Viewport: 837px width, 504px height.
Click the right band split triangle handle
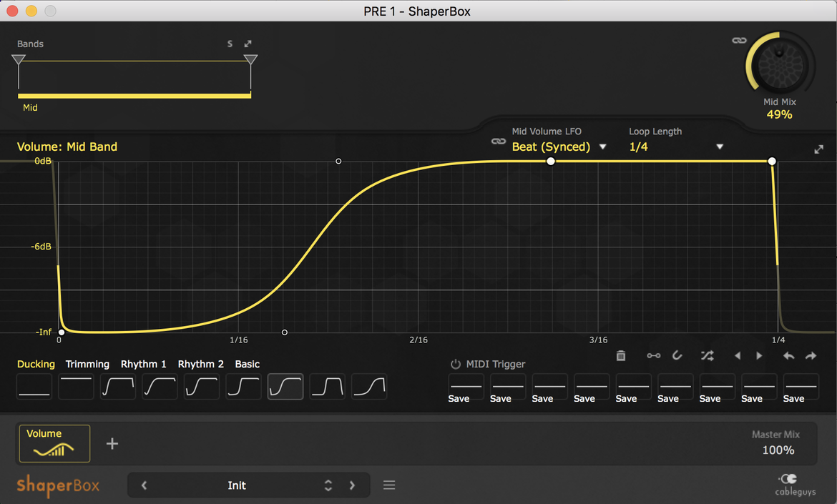pyautogui.click(x=251, y=59)
